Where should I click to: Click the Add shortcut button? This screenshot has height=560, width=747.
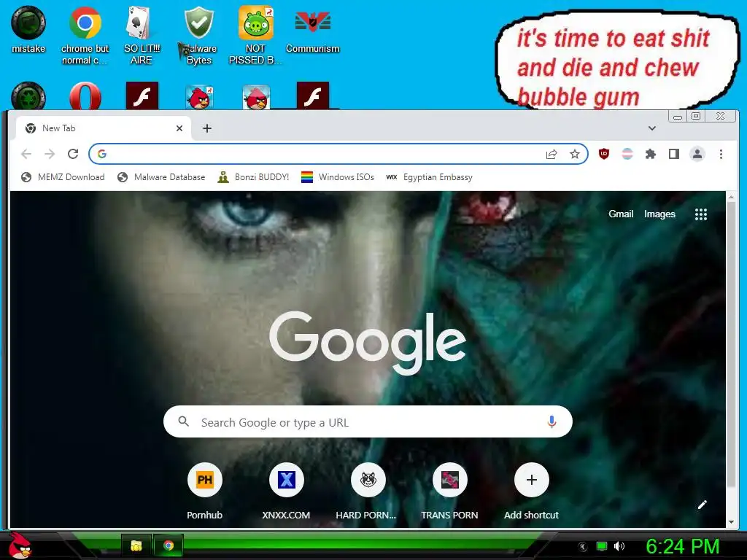532,491
